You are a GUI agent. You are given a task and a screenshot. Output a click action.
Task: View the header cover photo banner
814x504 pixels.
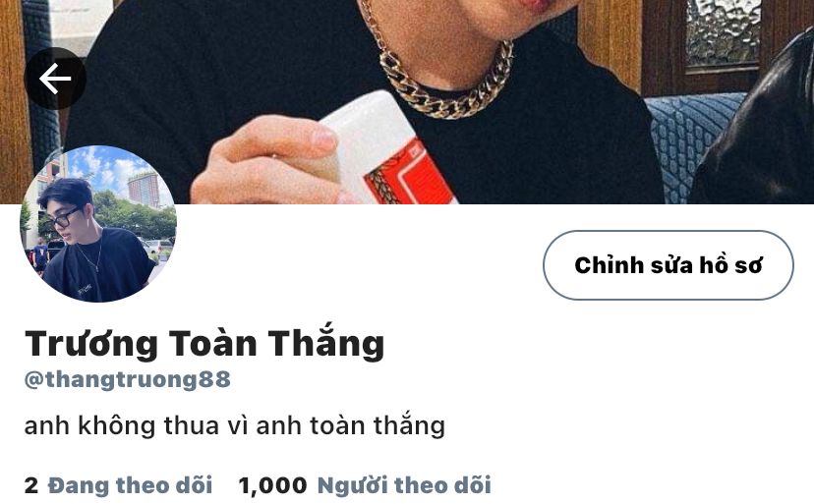pos(407,102)
